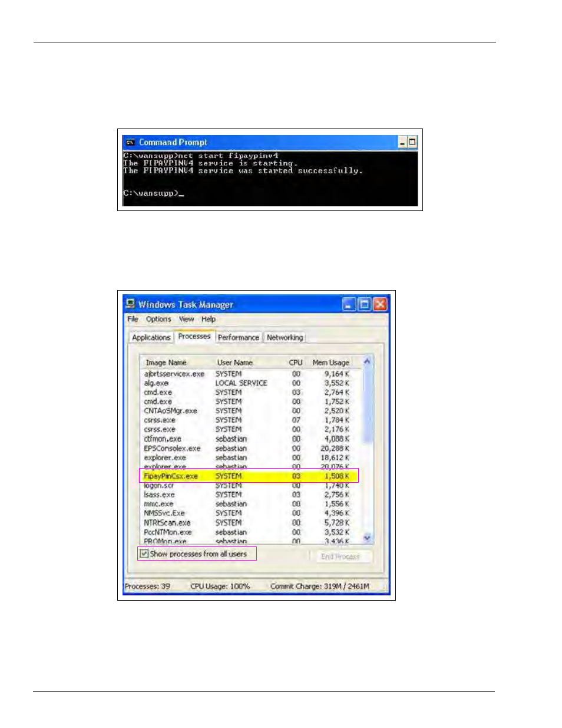This screenshot has height=728, width=562.
Task: Click the Commit Charge status entry
Action: click(x=320, y=587)
